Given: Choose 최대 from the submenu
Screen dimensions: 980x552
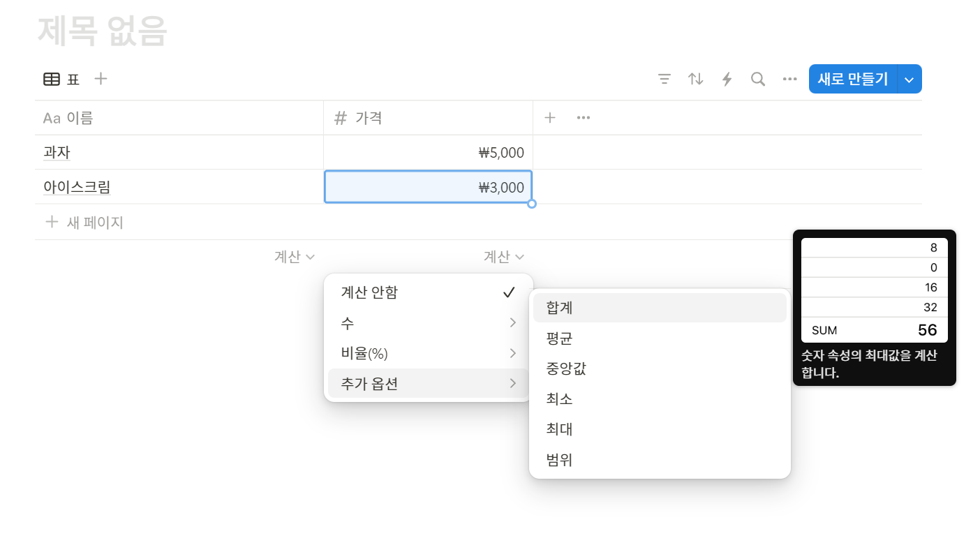Looking at the screenshot, I should click(660, 429).
